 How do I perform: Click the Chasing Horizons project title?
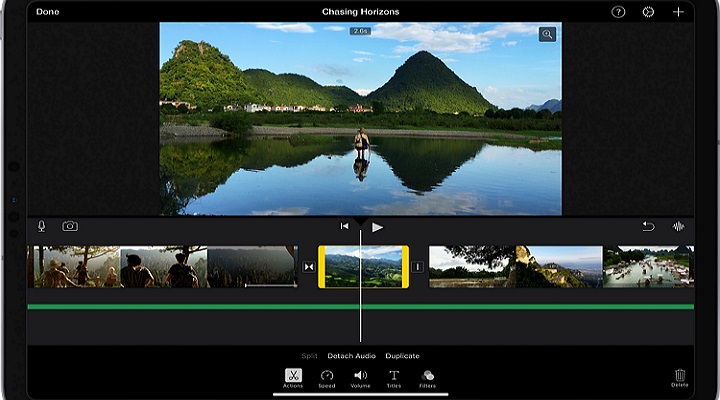pos(360,12)
